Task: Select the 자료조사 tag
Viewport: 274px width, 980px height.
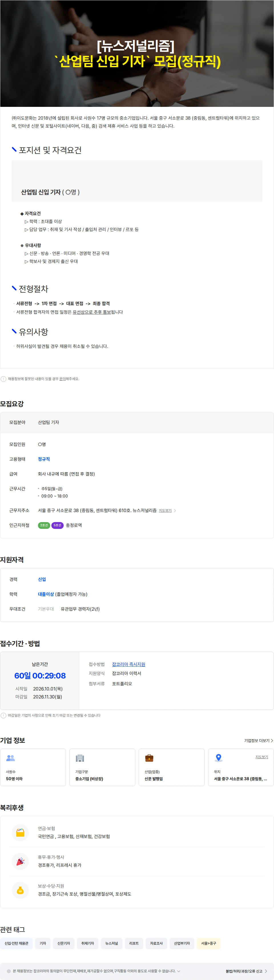Action: tap(156, 943)
